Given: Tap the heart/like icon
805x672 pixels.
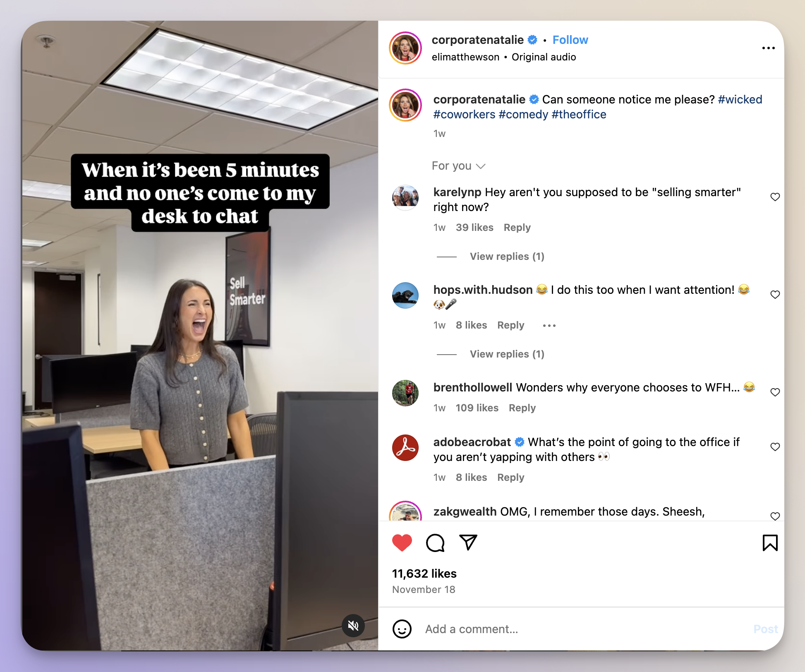Looking at the screenshot, I should coord(402,542).
